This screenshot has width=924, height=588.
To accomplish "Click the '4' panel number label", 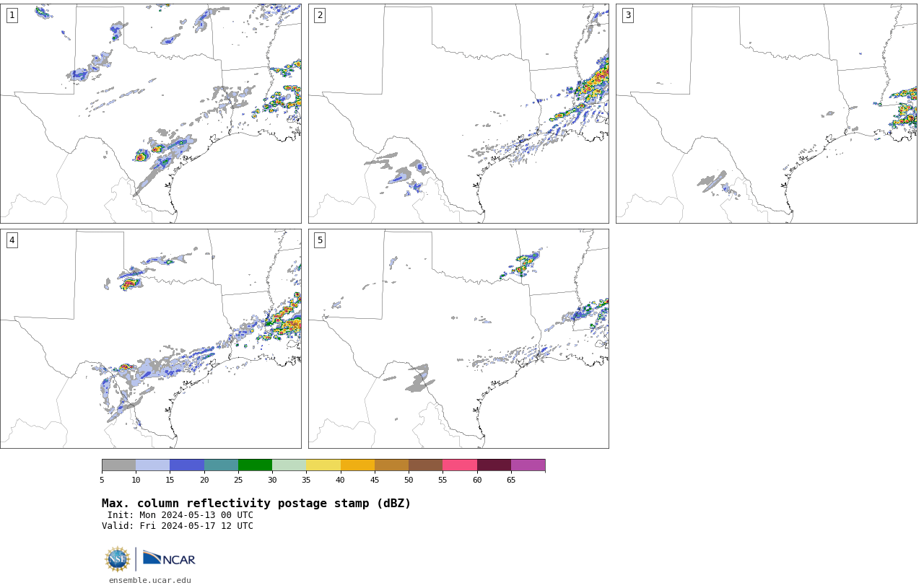I will point(12,240).
